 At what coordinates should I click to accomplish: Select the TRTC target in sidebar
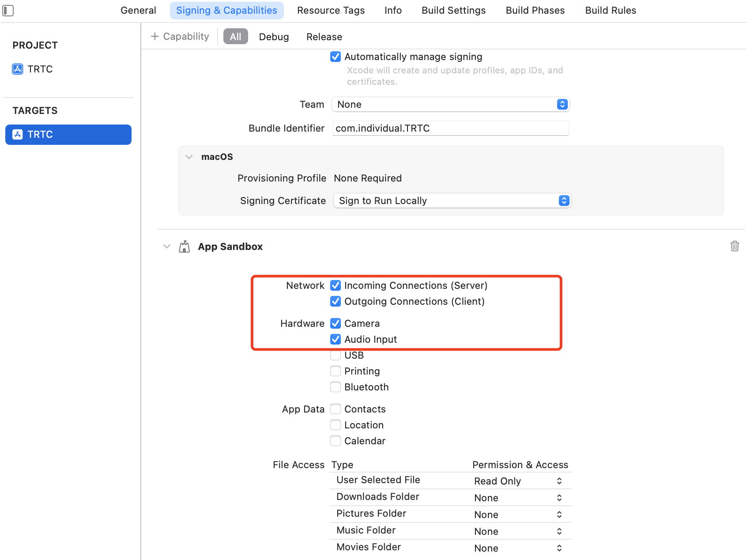[x=68, y=134]
